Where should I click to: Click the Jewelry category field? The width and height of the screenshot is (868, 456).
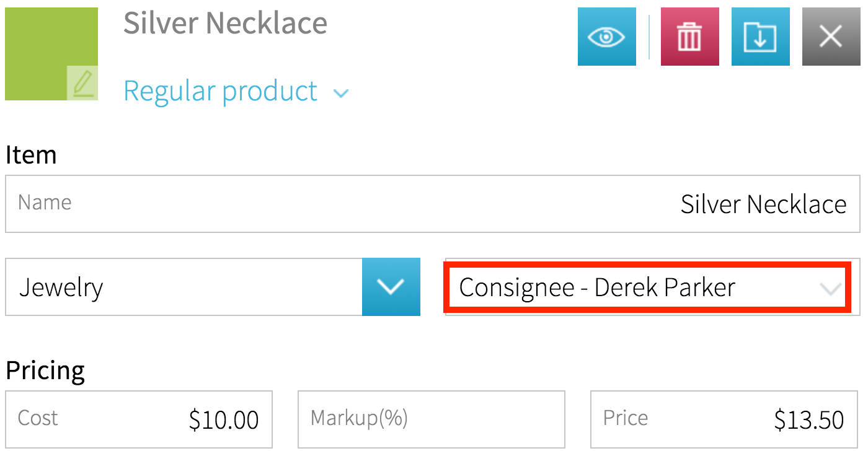click(x=184, y=287)
